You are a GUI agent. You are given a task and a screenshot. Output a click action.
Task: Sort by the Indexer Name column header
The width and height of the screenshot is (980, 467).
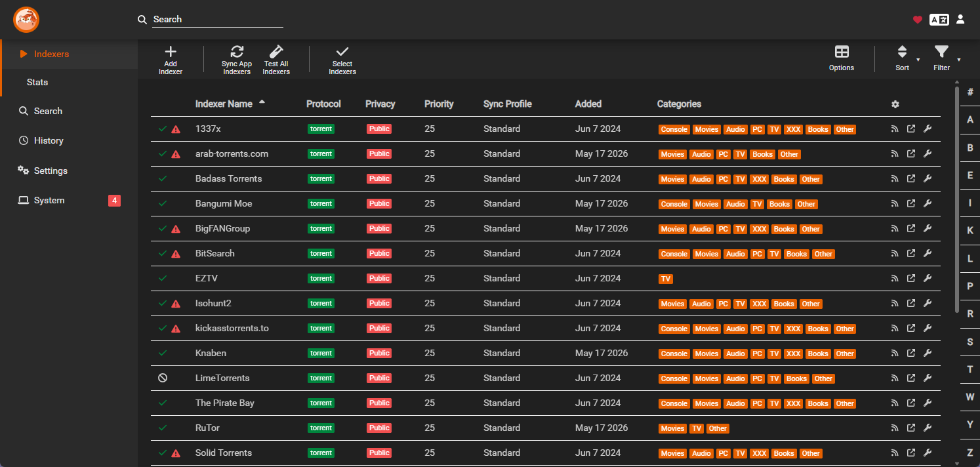pyautogui.click(x=224, y=104)
